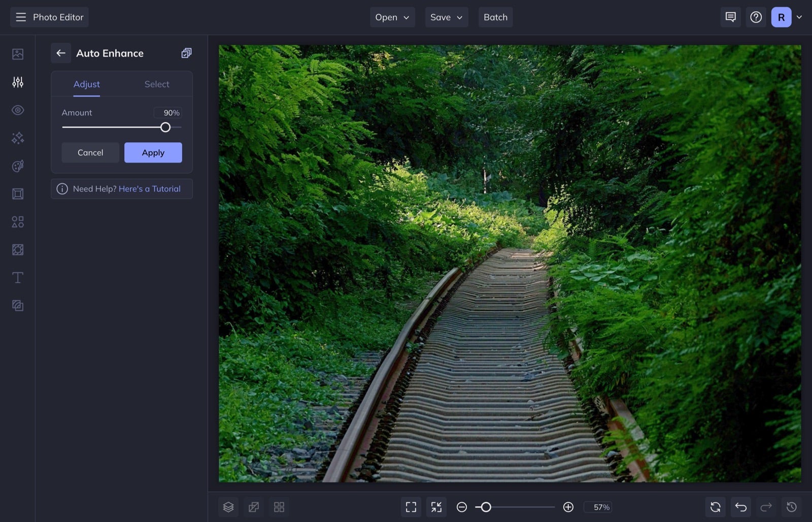Switch to the Select tab
Viewport: 812px width, 522px height.
[x=156, y=84]
